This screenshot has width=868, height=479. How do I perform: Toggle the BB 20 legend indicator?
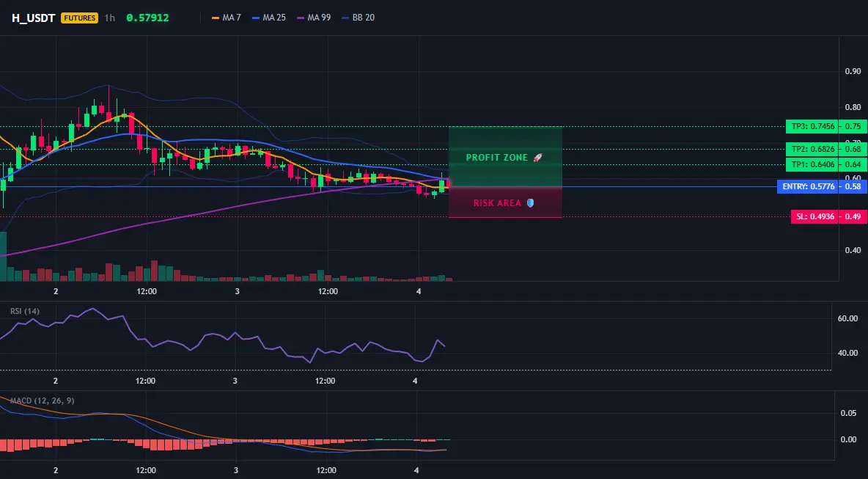pyautogui.click(x=358, y=18)
